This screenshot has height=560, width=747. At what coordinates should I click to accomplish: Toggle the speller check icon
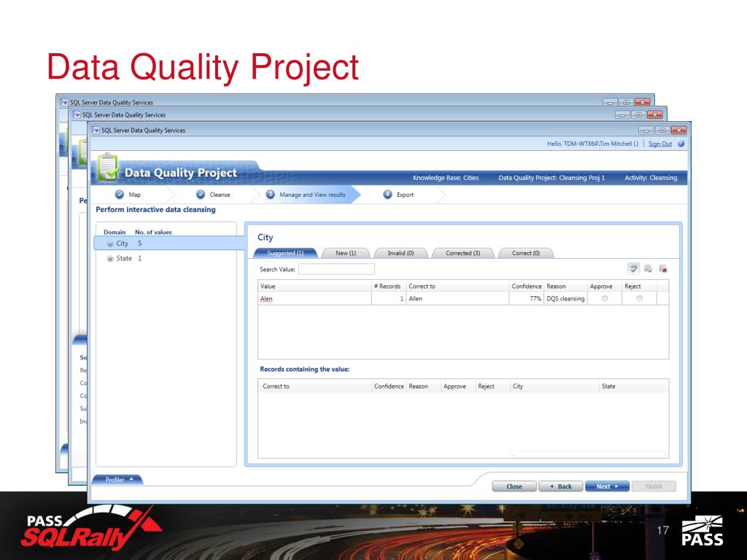click(633, 268)
